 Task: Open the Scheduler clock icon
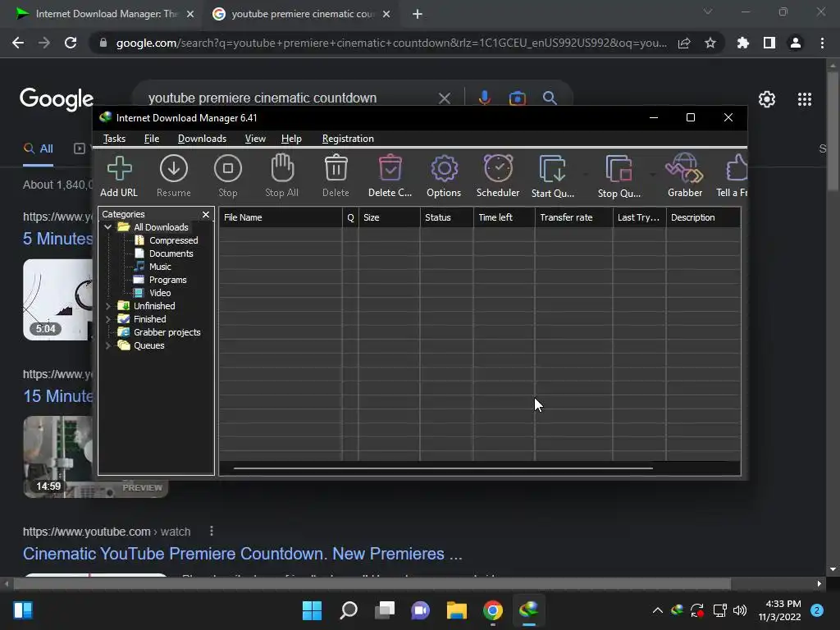pos(498,176)
